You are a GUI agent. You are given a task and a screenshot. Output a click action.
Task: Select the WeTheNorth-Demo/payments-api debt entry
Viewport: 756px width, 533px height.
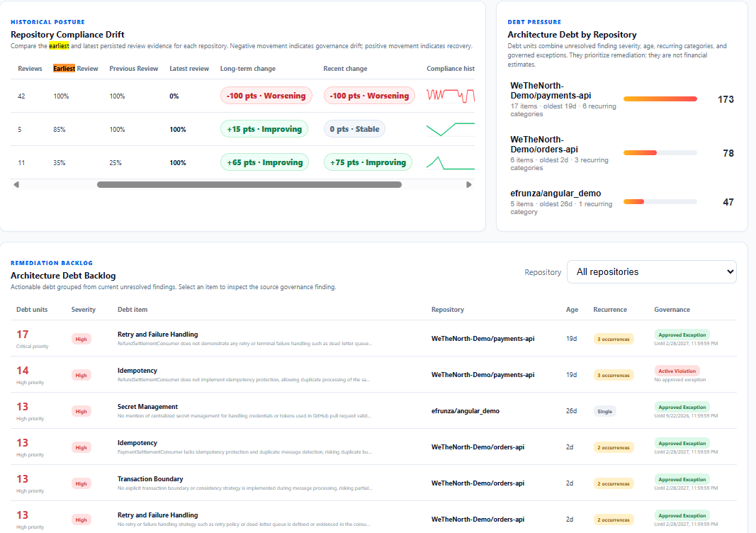coord(622,99)
